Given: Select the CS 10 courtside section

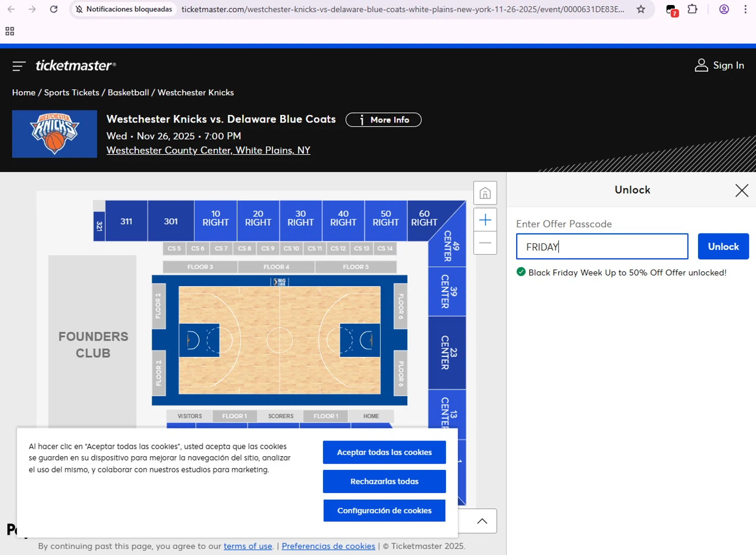Looking at the screenshot, I should click(291, 249).
